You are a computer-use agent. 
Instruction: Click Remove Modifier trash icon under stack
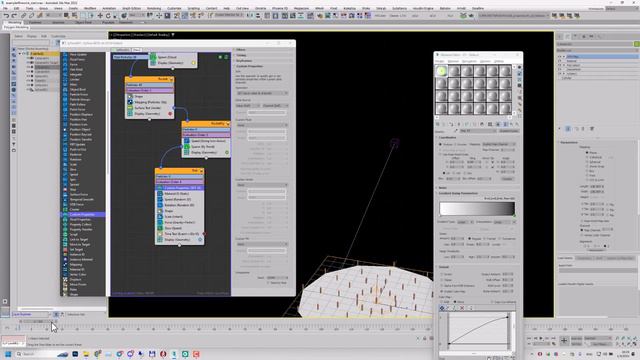click(583, 129)
